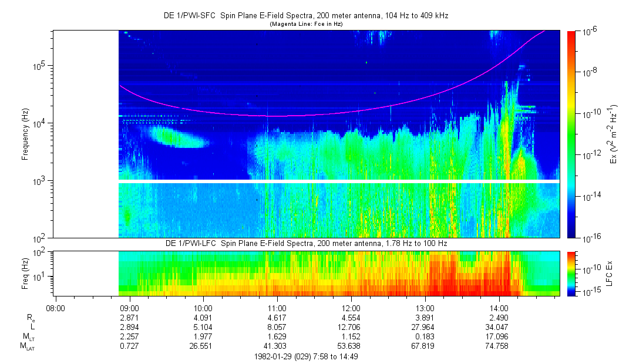Click MLAT value 0.727

coord(129,346)
